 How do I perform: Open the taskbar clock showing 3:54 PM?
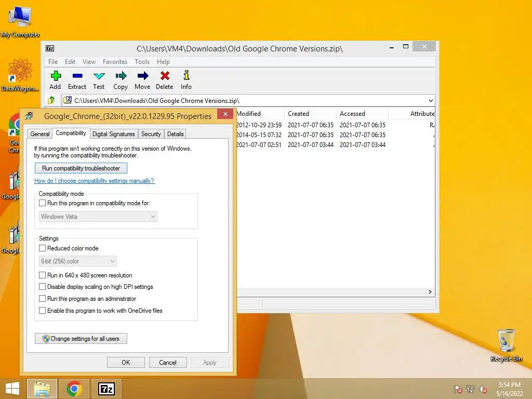[509, 389]
